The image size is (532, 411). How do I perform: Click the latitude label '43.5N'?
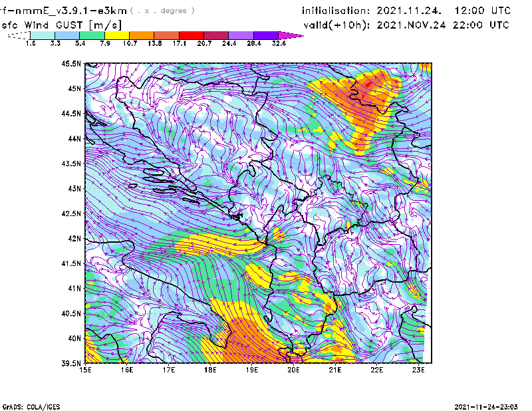(x=71, y=164)
